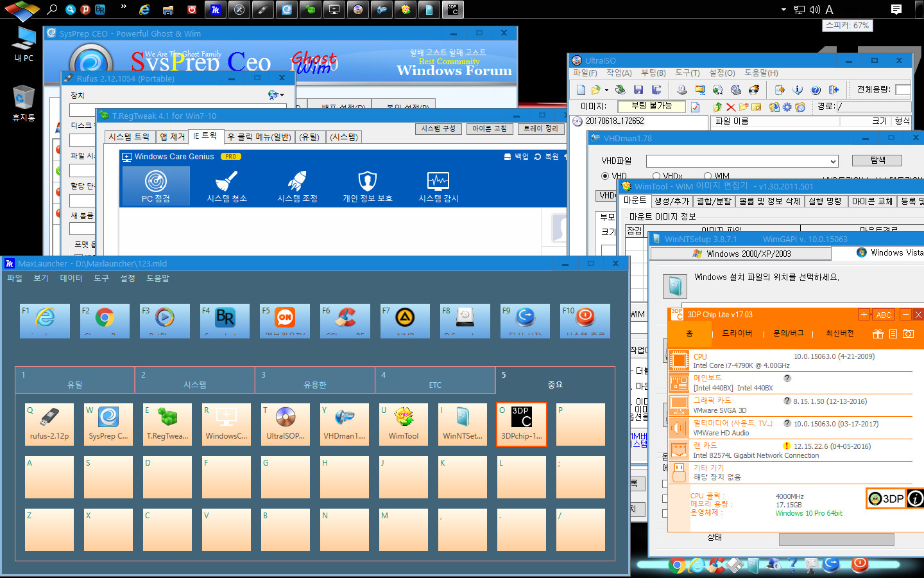Click the 부팅 불가능 image status field

[x=651, y=106]
